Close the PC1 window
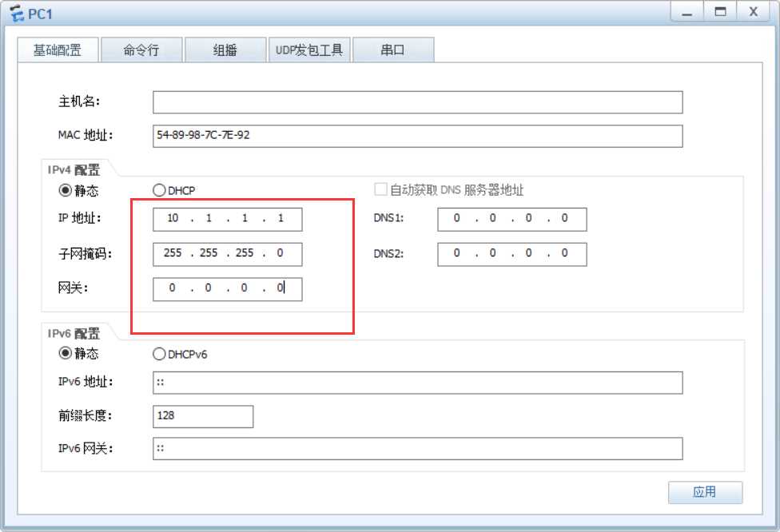The image size is (780, 532). point(754,13)
